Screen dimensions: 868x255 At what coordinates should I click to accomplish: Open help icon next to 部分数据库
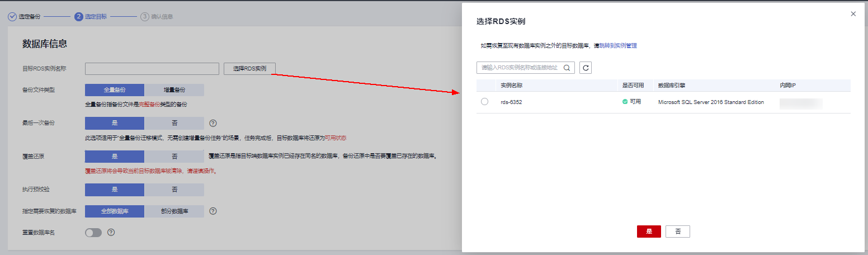tap(213, 211)
